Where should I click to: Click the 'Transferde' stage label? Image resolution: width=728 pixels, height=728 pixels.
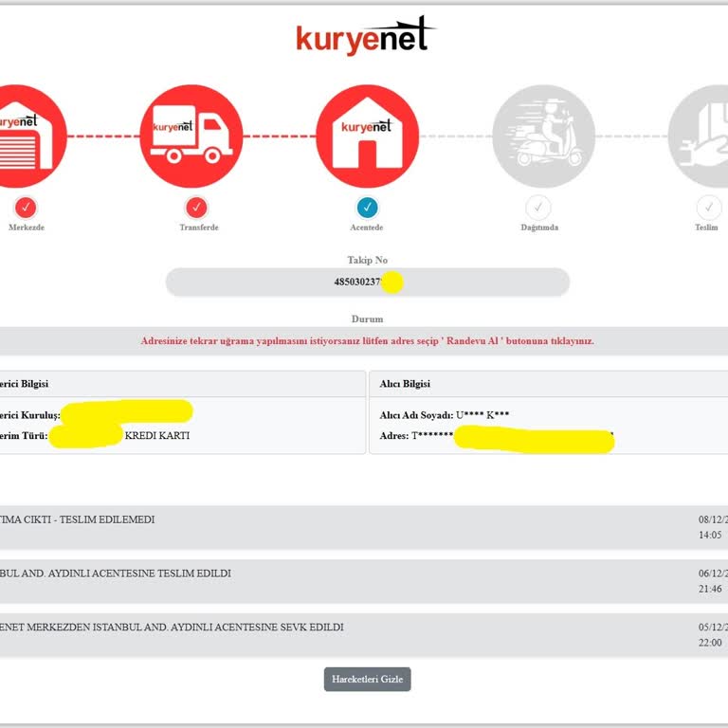[199, 227]
